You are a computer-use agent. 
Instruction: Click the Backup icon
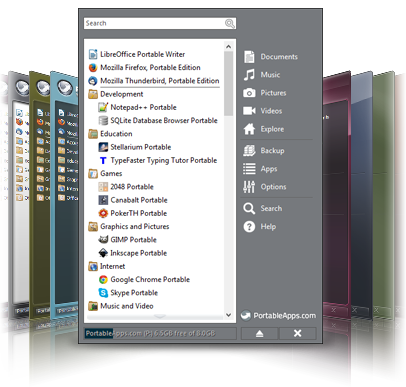coord(249,151)
